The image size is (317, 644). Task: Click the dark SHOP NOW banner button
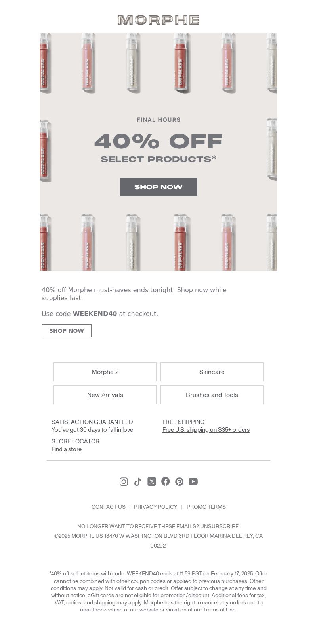click(x=158, y=187)
